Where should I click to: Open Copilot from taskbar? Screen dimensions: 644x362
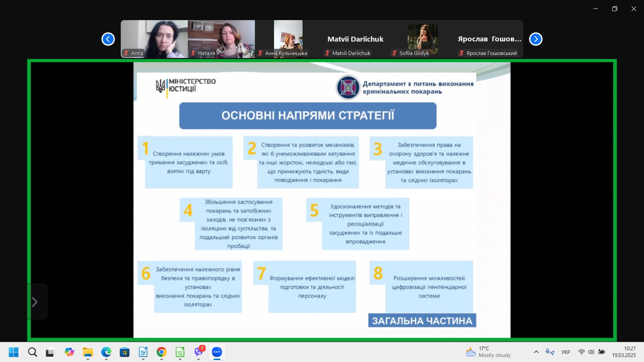pos(69,352)
